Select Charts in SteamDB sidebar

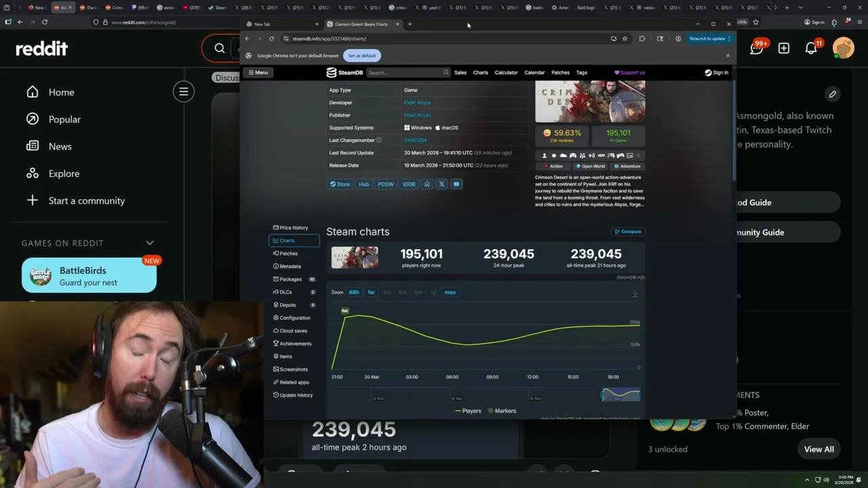[294, 241]
